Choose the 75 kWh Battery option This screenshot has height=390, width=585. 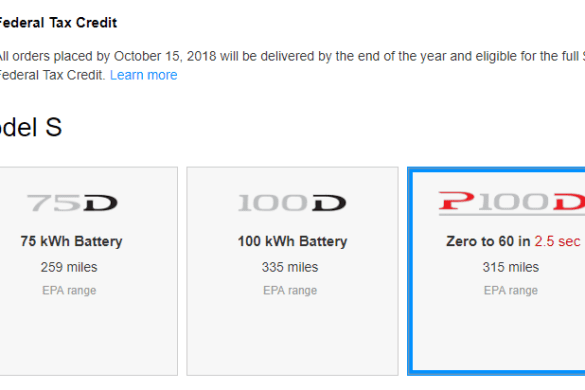(71, 241)
